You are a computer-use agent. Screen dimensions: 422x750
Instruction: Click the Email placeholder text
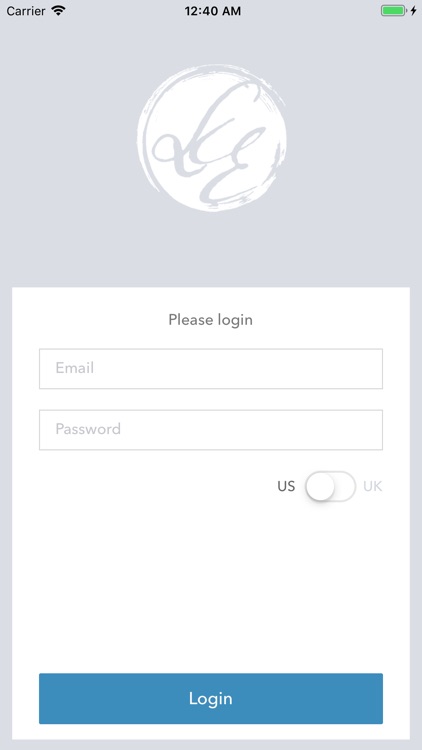[x=75, y=368]
